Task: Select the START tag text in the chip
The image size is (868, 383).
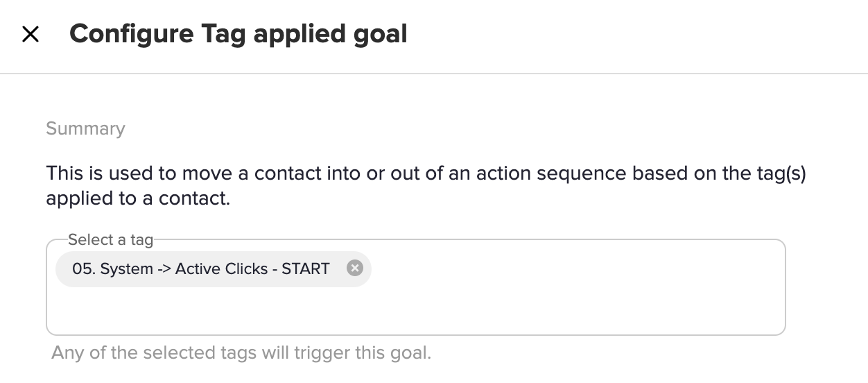Action: click(306, 269)
